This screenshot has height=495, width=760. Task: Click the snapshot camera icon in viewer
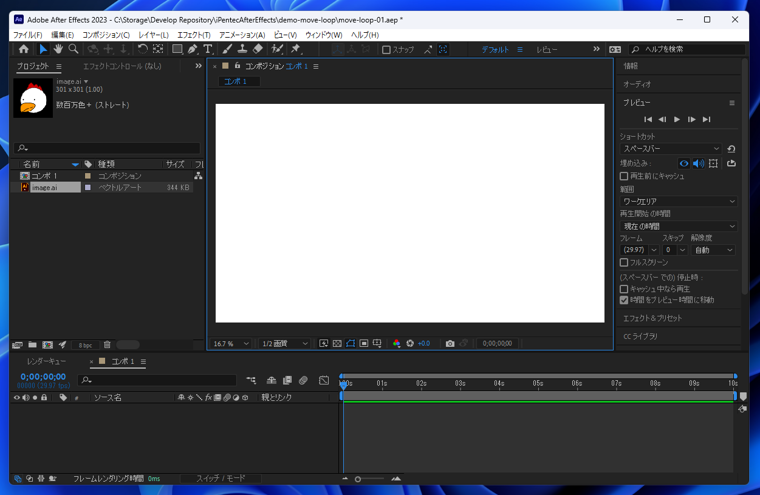click(450, 343)
